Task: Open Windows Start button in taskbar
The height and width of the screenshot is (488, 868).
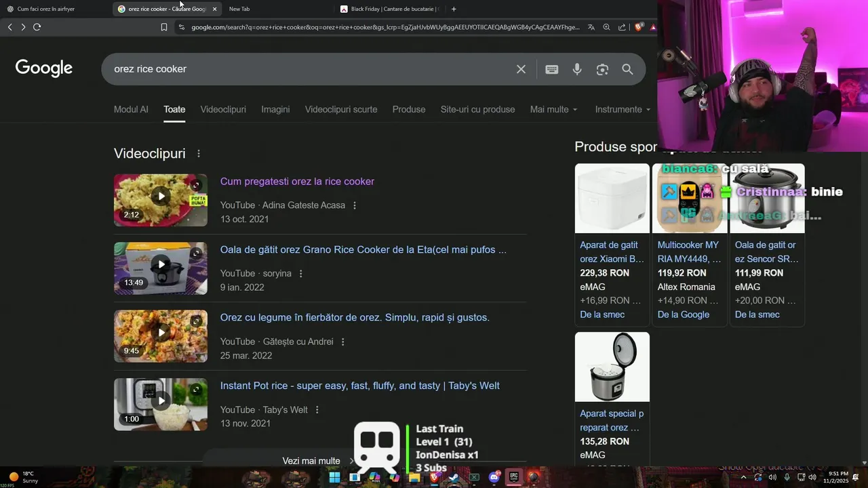Action: click(x=334, y=478)
